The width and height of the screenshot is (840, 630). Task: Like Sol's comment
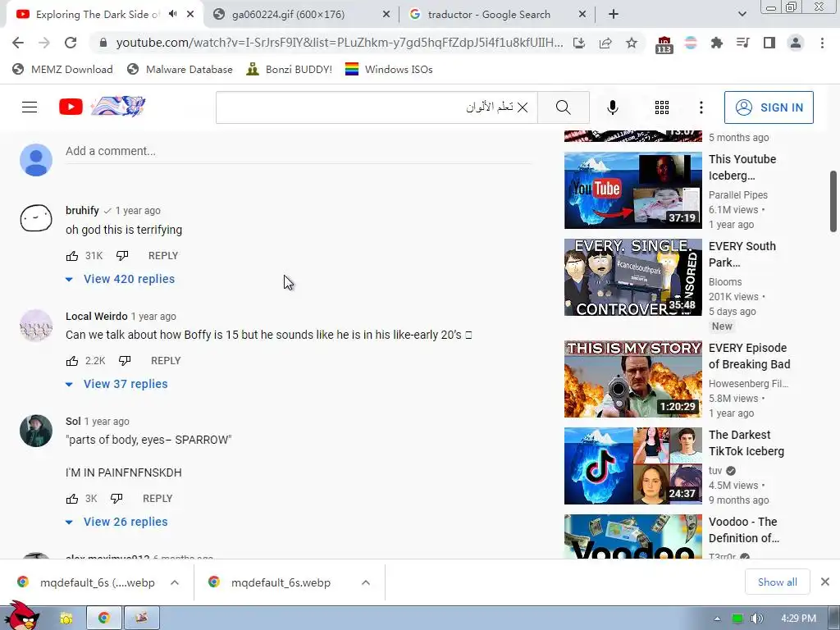(x=72, y=499)
